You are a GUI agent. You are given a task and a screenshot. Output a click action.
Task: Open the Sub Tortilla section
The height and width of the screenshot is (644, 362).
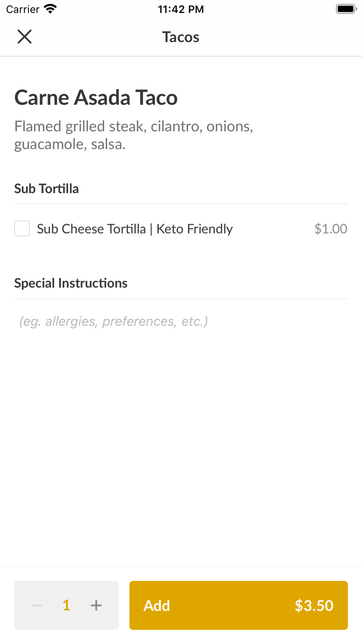pos(46,188)
